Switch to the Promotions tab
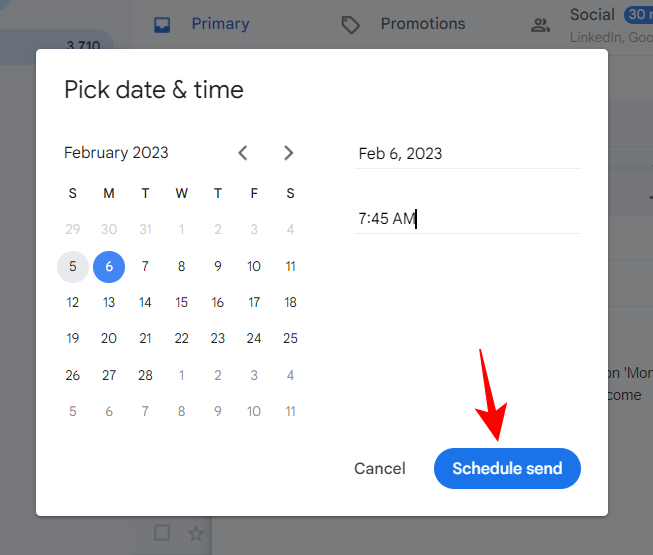The width and height of the screenshot is (653, 555). [x=422, y=24]
